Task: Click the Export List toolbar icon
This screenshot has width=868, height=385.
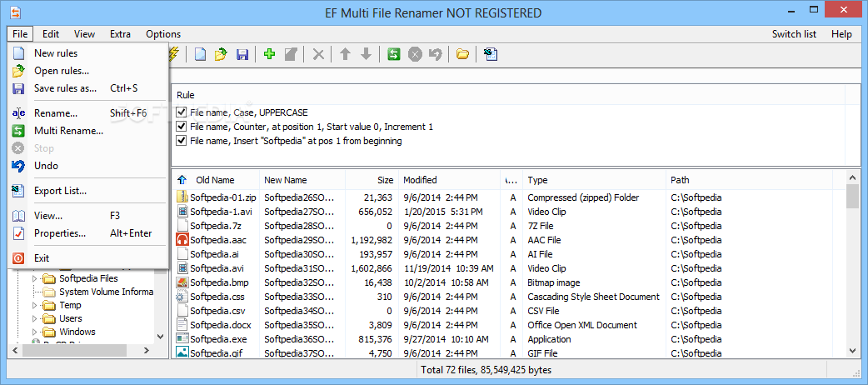Action: (491, 54)
